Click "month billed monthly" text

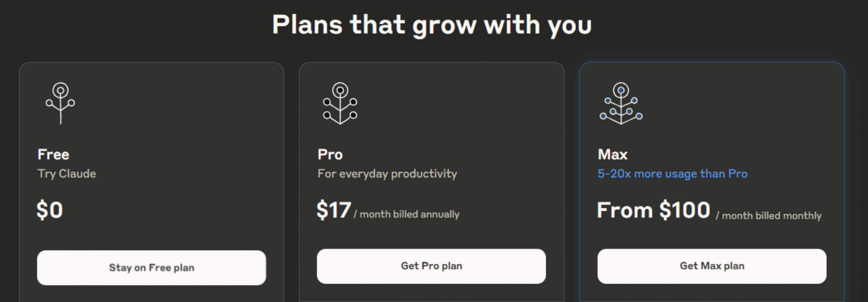click(x=772, y=216)
